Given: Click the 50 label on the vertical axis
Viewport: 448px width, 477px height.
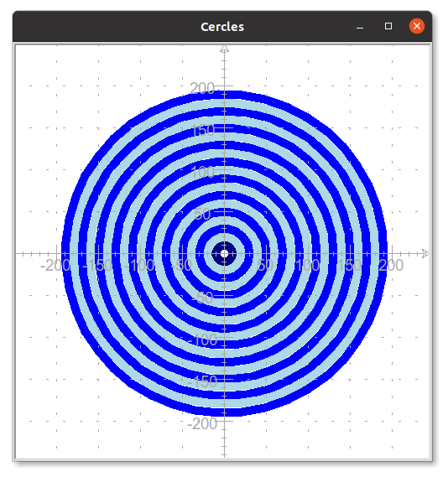Looking at the screenshot, I should pos(202,215).
